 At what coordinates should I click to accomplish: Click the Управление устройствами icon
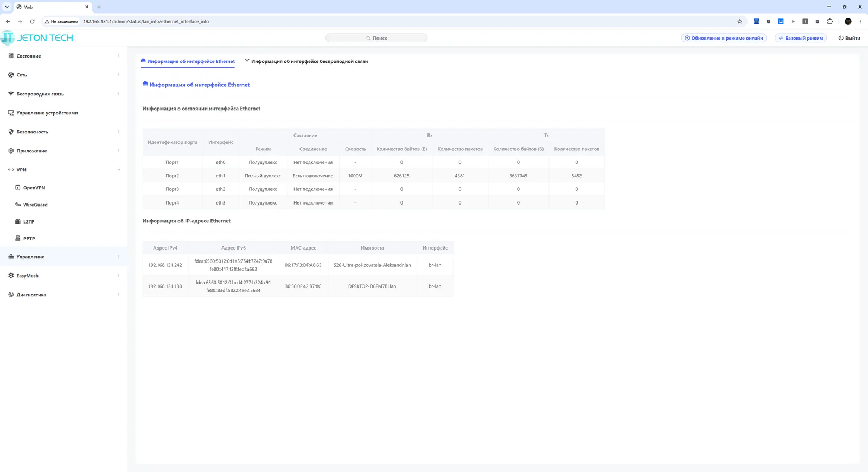[11, 113]
